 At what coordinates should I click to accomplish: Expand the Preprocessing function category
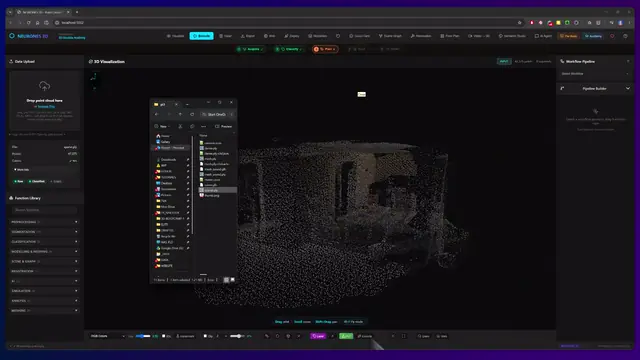[x=44, y=222]
